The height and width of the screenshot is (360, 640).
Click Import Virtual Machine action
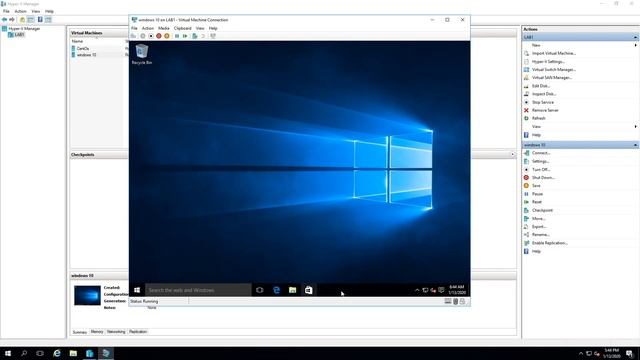point(553,53)
